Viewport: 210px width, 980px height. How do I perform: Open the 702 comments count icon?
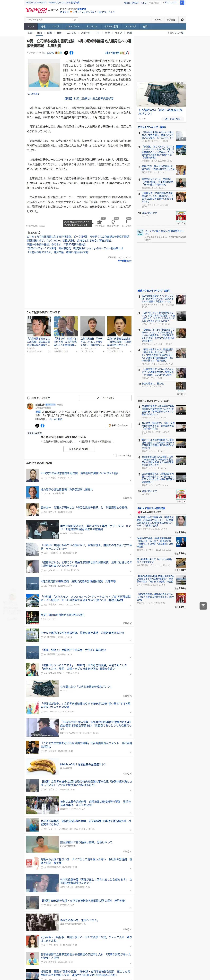click(51, 53)
